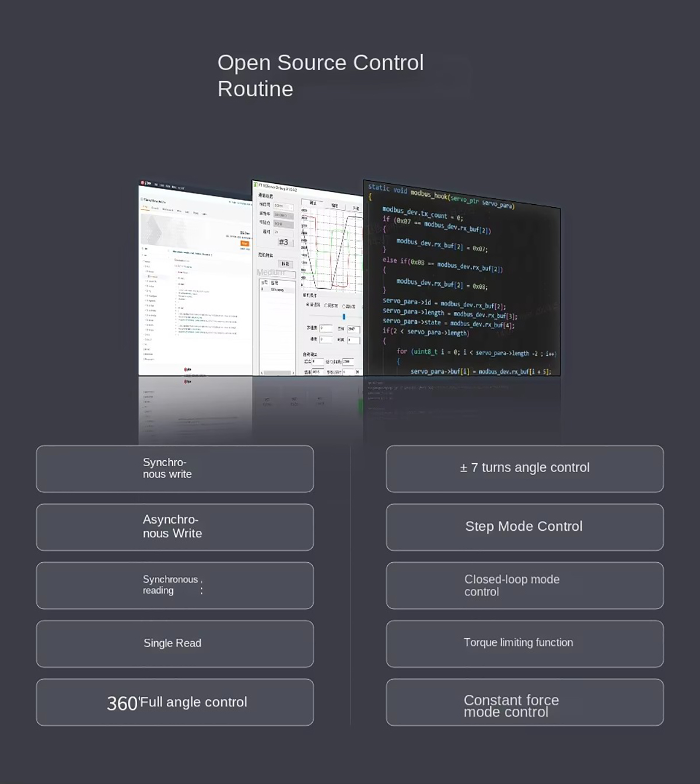Click the slider handle below the waveform graph
Viewport: 700px width, 784px height.
[344, 317]
